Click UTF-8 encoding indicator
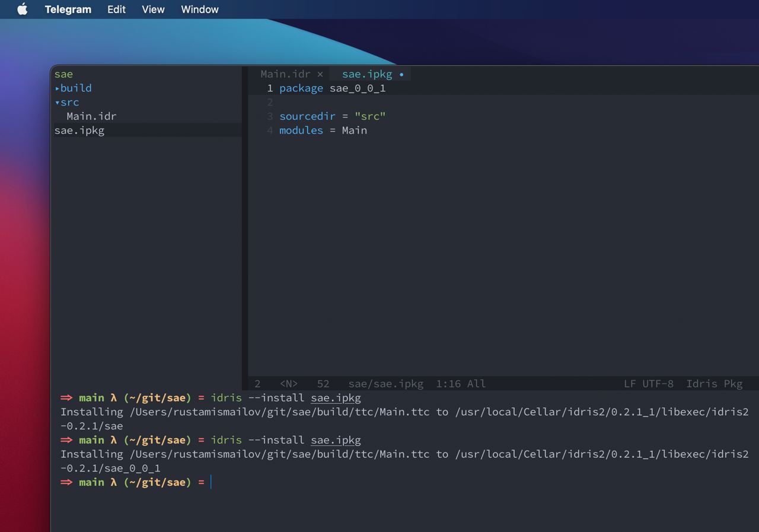Screen dimensions: 759x532 [x=658, y=384]
